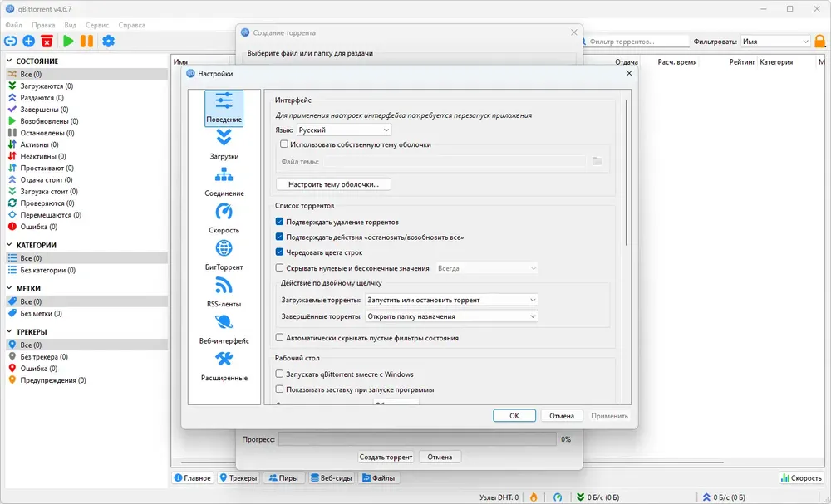Enable Запускать qBittorrent вместе с Windows
The height and width of the screenshot is (504, 831).
coord(279,374)
